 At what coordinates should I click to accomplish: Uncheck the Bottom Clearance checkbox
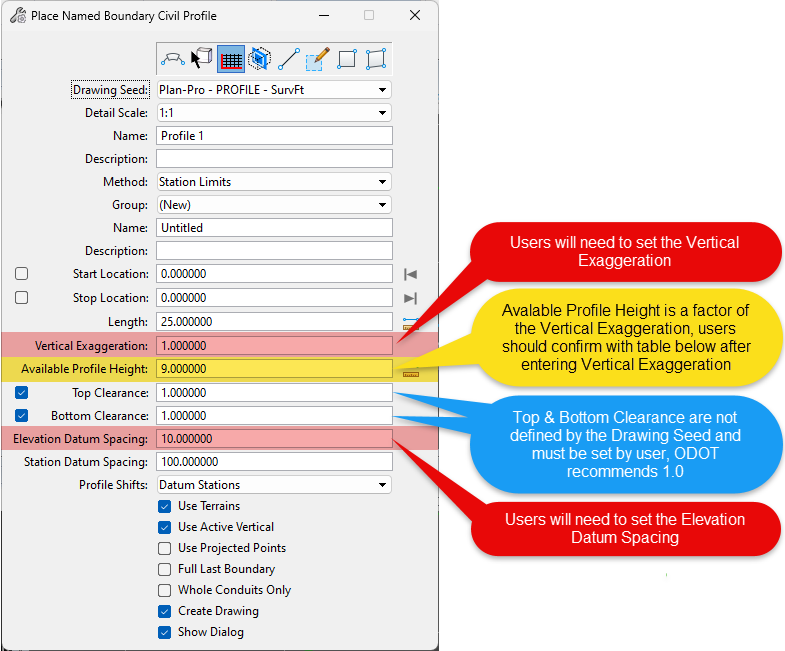pos(22,415)
